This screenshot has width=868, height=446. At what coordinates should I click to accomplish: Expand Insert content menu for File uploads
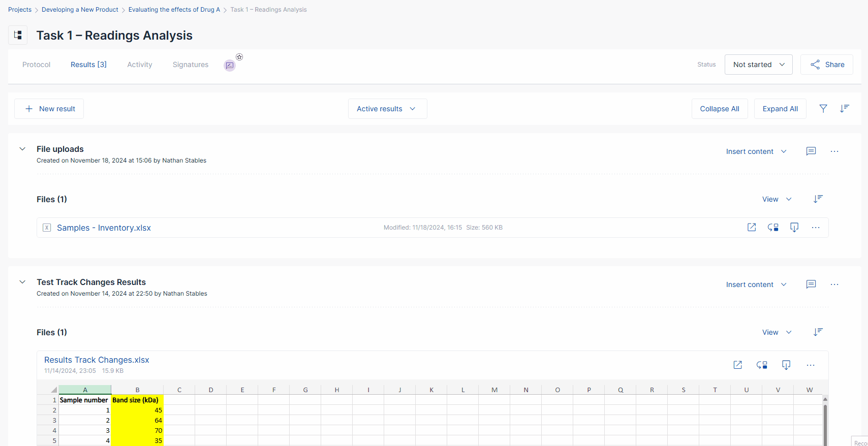click(756, 151)
